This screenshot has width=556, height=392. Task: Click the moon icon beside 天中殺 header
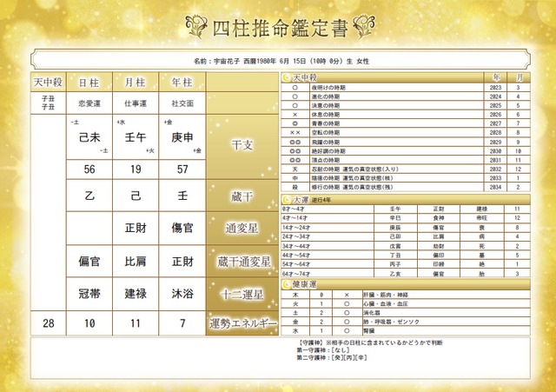(287, 77)
